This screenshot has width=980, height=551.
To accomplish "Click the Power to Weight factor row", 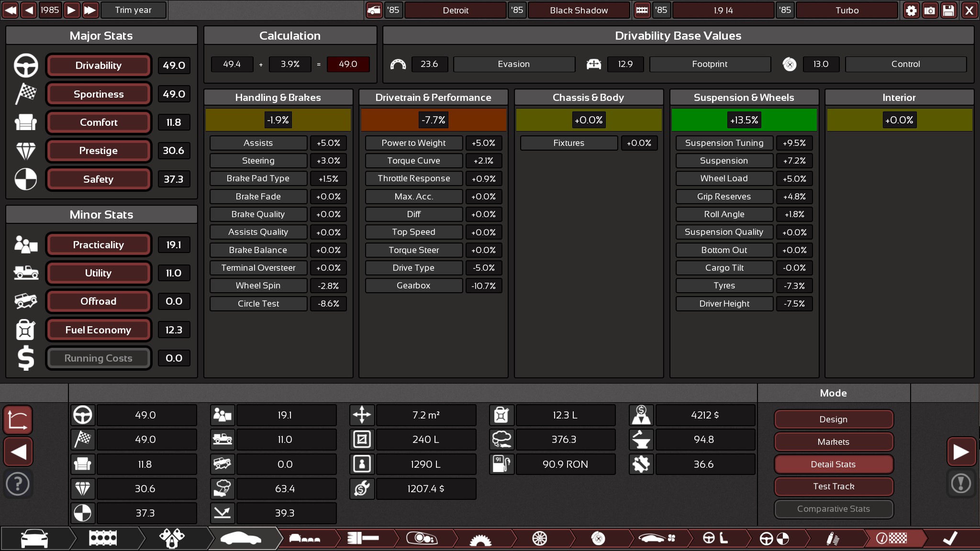I will point(434,143).
